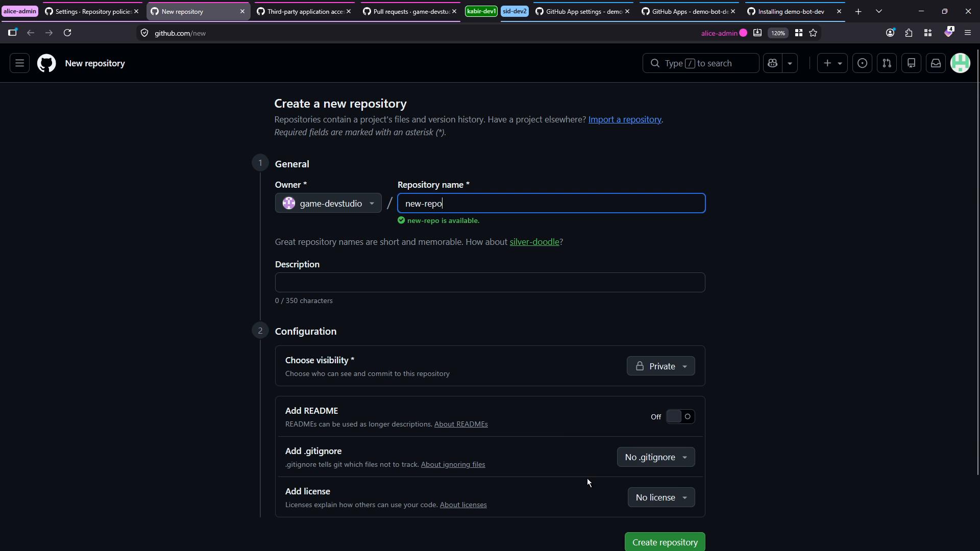Screen dimensions: 980x551
Task: Go to GitHub homepage via Octocat logo
Action: 46,63
